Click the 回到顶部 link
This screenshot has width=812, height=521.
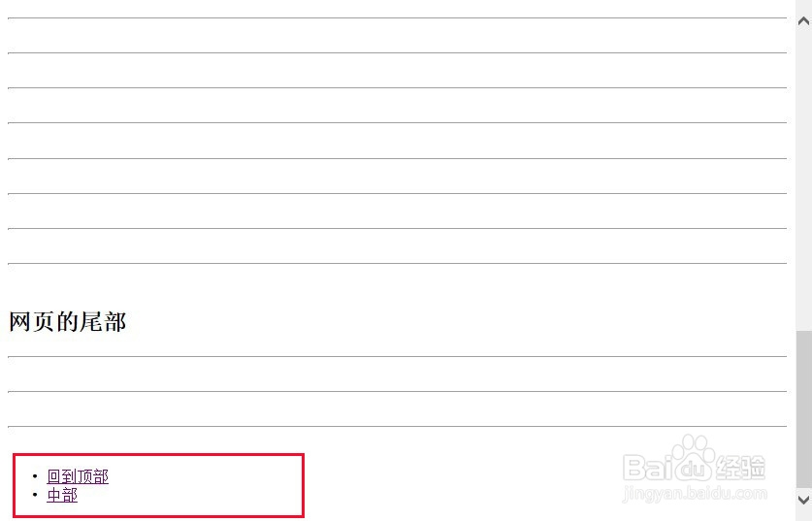click(x=78, y=476)
